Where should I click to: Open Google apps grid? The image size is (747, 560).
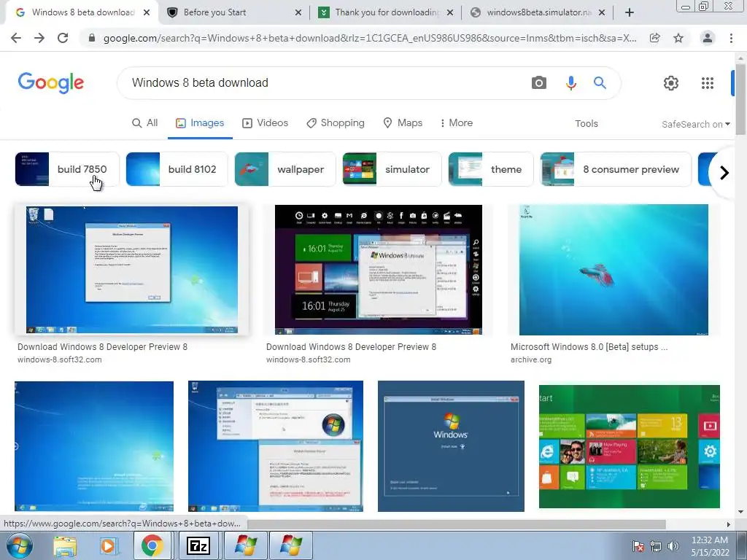(708, 83)
